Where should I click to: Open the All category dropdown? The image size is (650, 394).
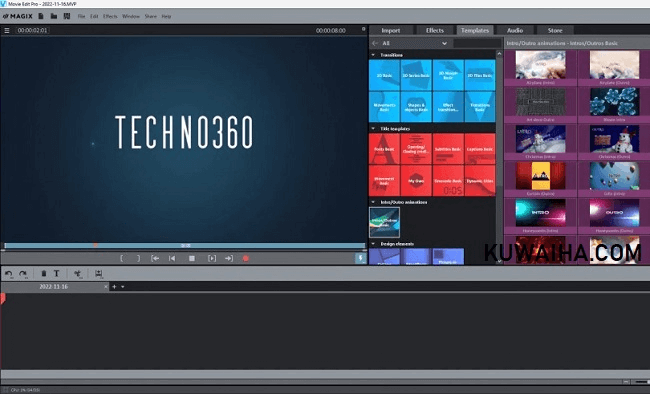pos(415,43)
